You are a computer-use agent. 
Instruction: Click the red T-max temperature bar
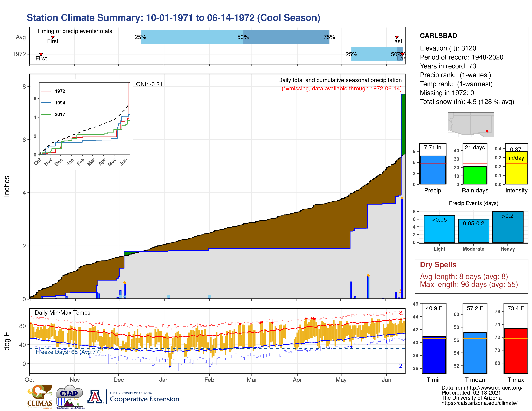pos(516,351)
